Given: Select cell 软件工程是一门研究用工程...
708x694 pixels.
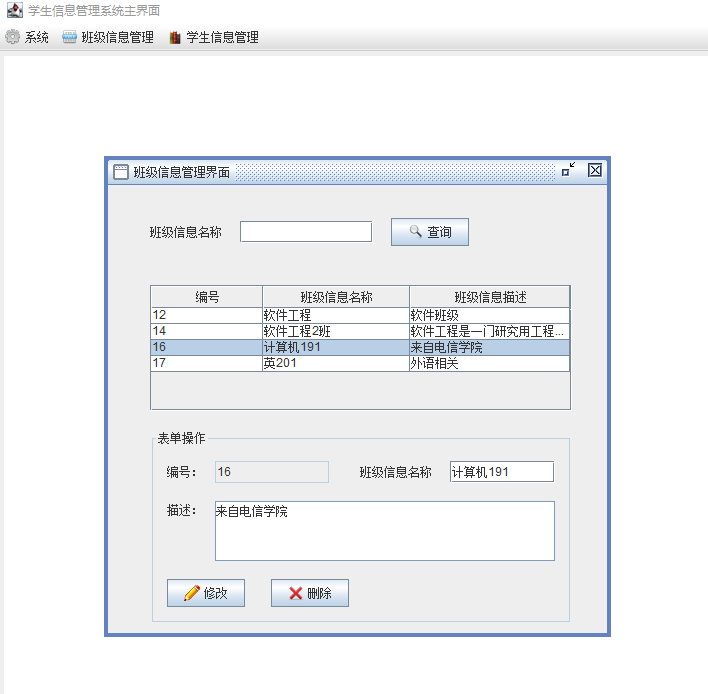Looking at the screenshot, I should [x=490, y=331].
